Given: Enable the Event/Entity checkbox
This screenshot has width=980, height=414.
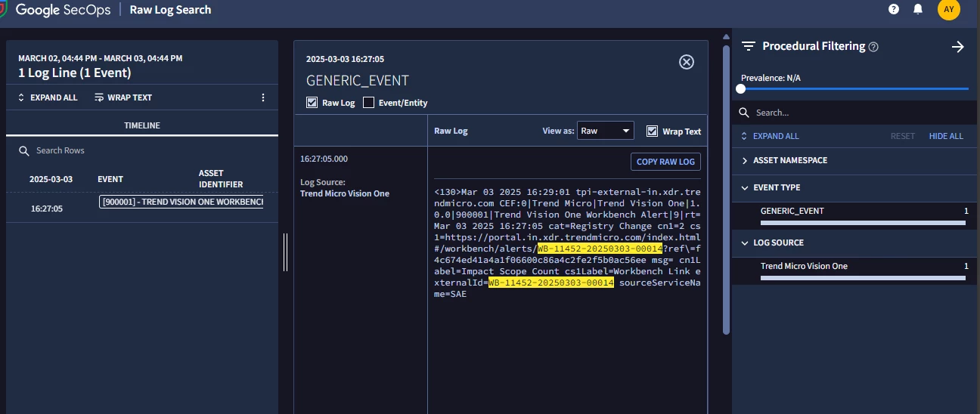Looking at the screenshot, I should click(x=369, y=103).
